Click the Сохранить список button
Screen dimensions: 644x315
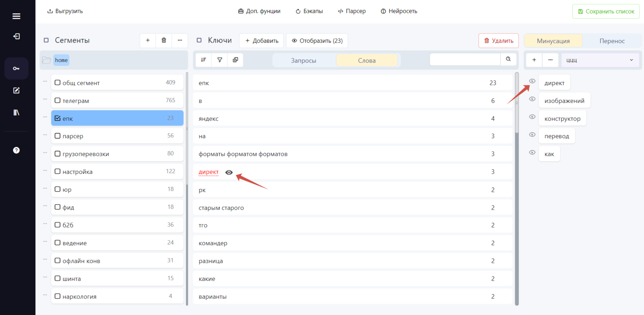point(606,11)
